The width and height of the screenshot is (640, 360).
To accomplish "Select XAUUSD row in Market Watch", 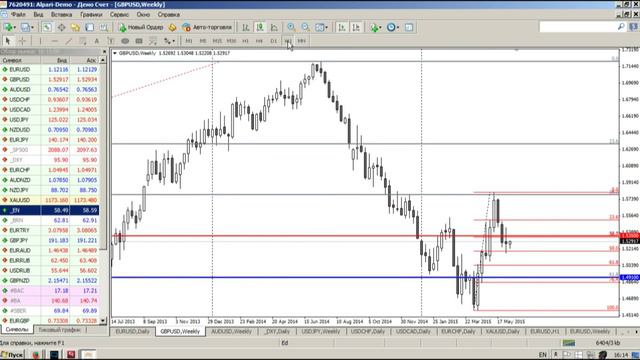I will click(49, 200).
